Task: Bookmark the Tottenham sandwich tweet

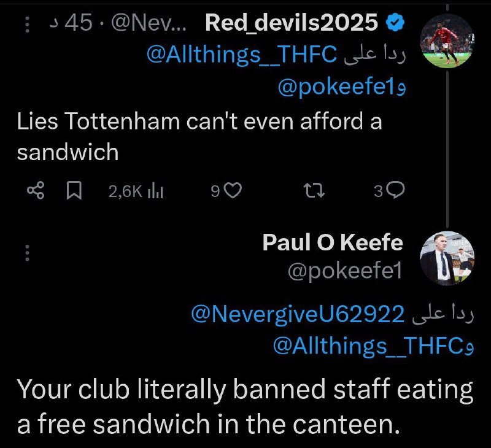Action: click(x=74, y=191)
